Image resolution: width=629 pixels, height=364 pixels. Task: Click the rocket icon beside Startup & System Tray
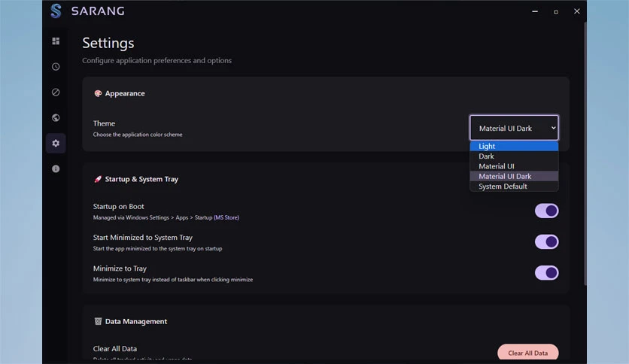click(x=98, y=179)
